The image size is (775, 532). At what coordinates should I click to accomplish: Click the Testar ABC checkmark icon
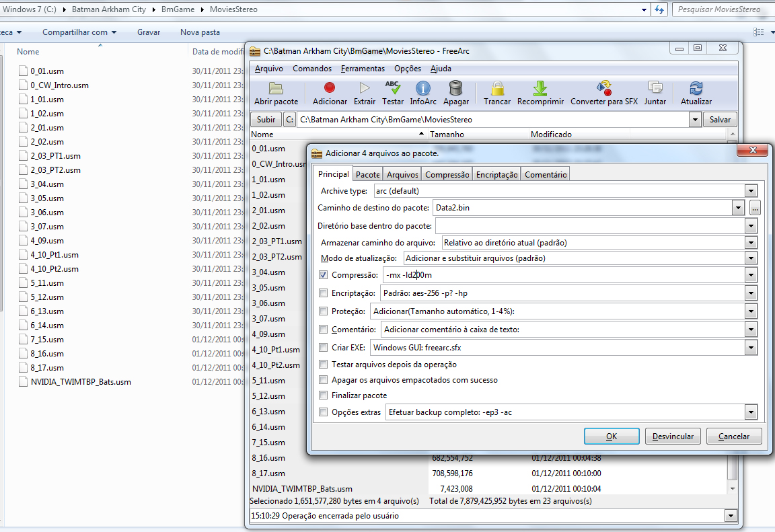[x=392, y=87]
